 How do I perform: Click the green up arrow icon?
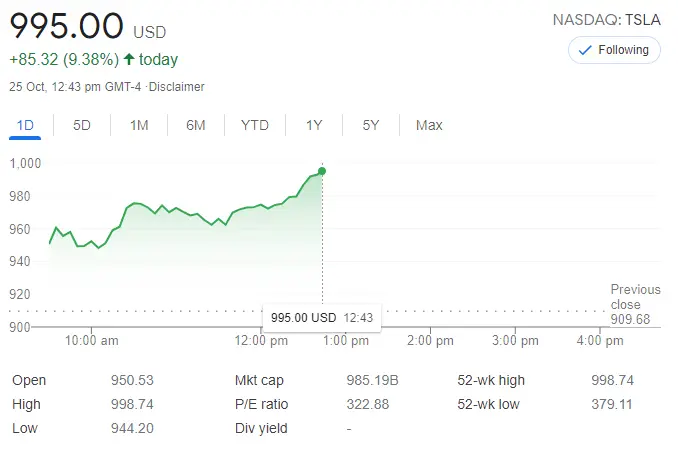click(x=129, y=60)
